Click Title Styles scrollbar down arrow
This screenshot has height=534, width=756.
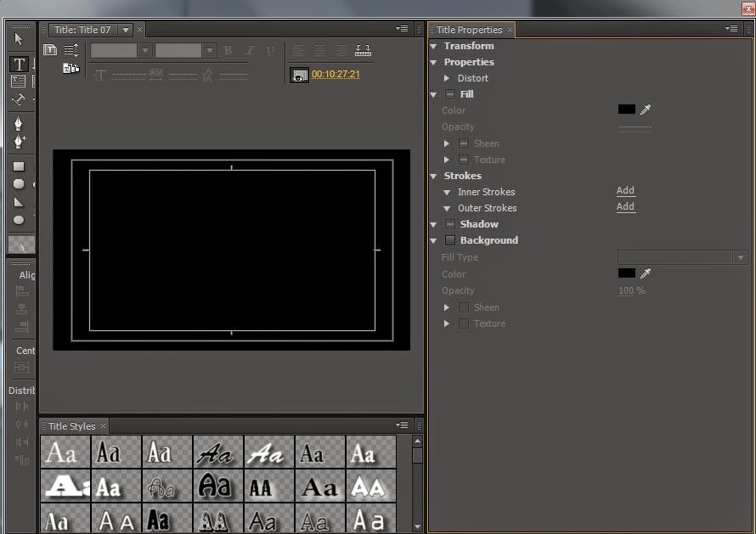point(418,526)
